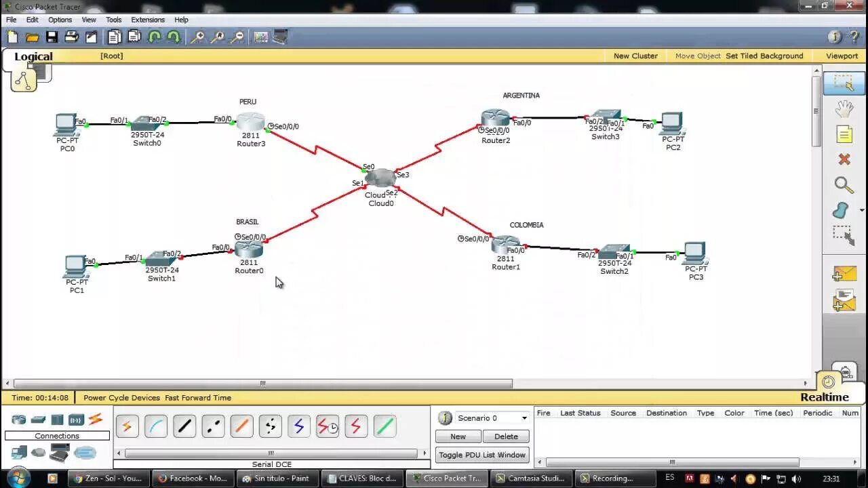Viewport: 868px width, 488px height.
Task: Click Power Cycle Devices
Action: [122, 398]
